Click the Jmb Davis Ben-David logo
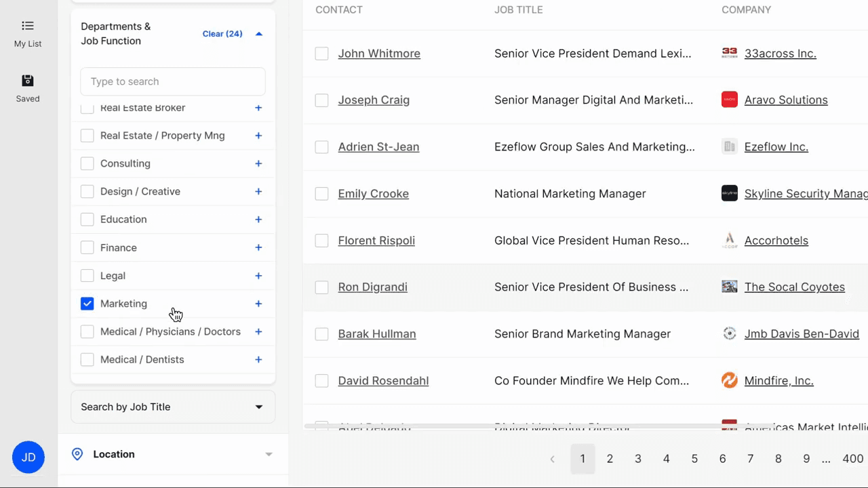The image size is (868, 488). point(730,334)
